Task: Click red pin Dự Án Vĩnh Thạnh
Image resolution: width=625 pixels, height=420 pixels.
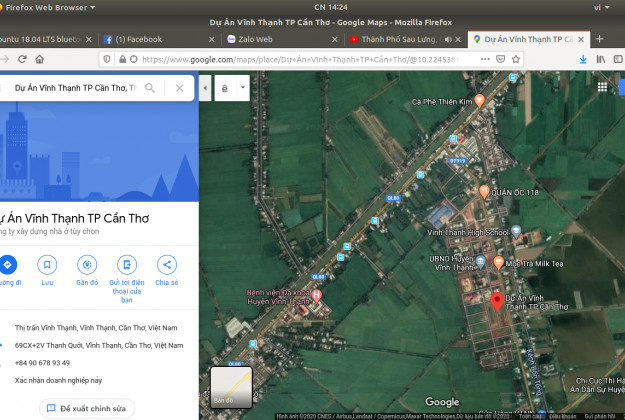Action: pyautogui.click(x=497, y=301)
